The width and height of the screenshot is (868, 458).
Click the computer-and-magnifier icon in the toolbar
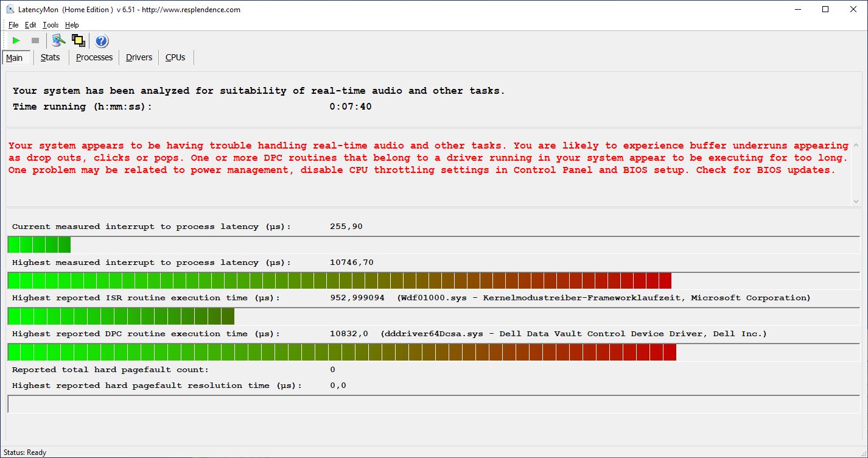58,41
